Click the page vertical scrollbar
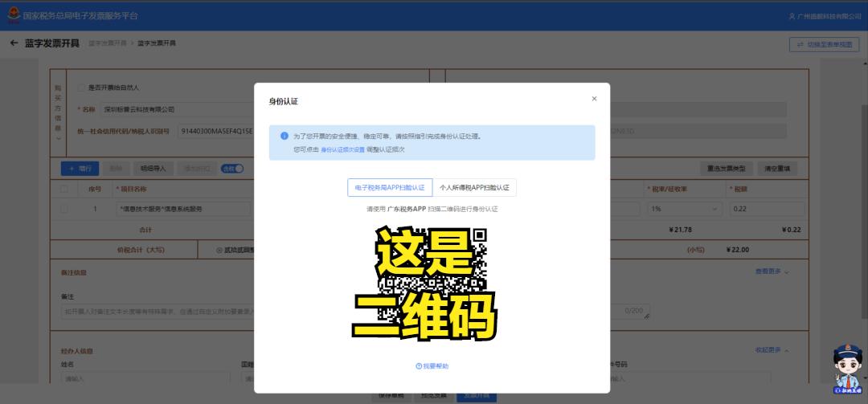Viewport: 868px width, 404px height. (x=865, y=210)
